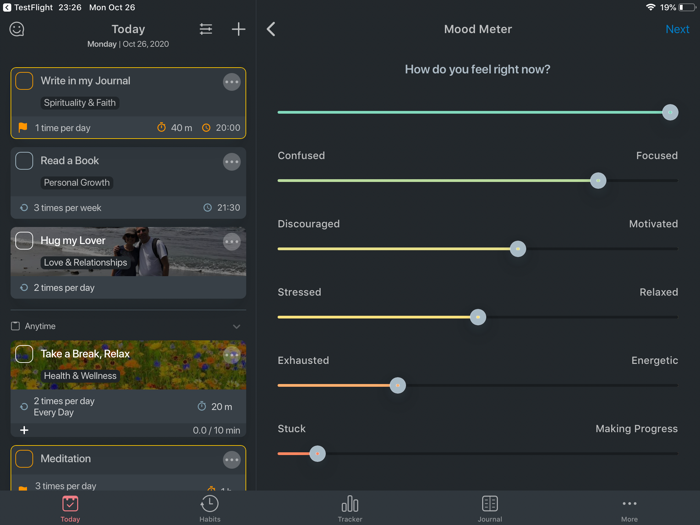Image resolution: width=700 pixels, height=525 pixels.
Task: Check off Hug my Lover
Action: click(24, 241)
